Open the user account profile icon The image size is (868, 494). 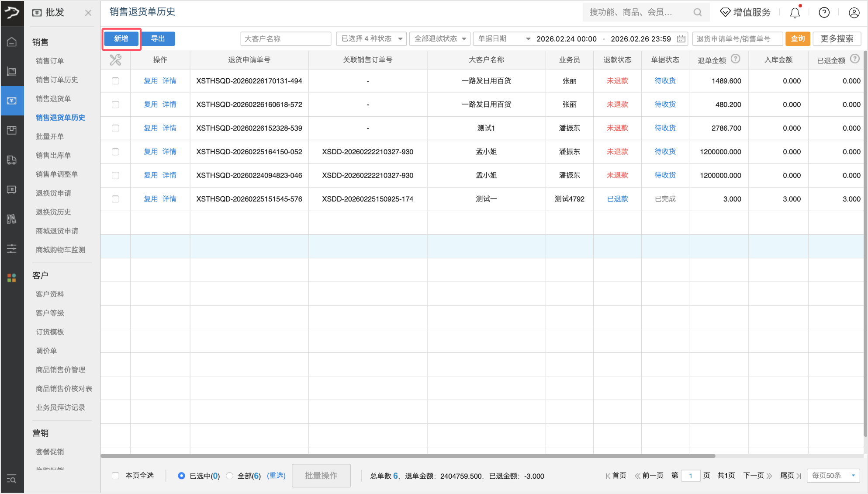click(x=854, y=13)
